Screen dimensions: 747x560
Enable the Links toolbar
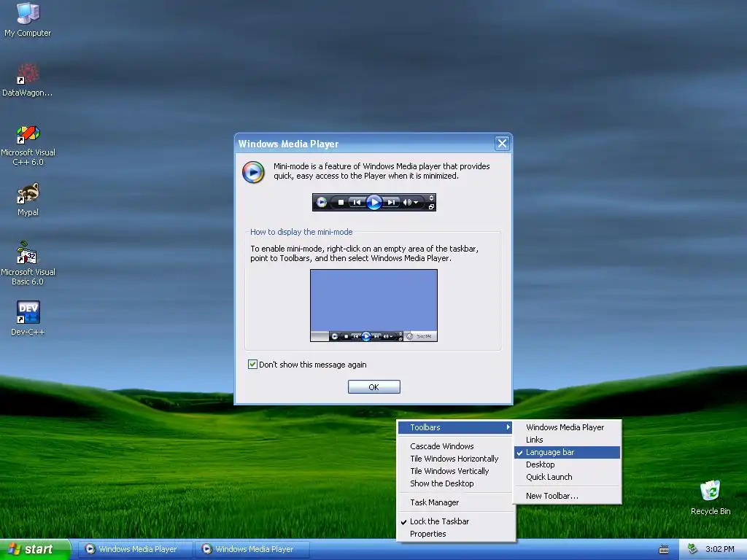(567, 440)
